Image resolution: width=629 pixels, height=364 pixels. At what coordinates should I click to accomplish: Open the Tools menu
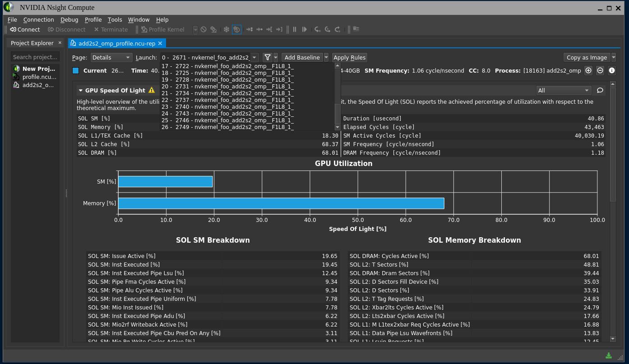(115, 19)
